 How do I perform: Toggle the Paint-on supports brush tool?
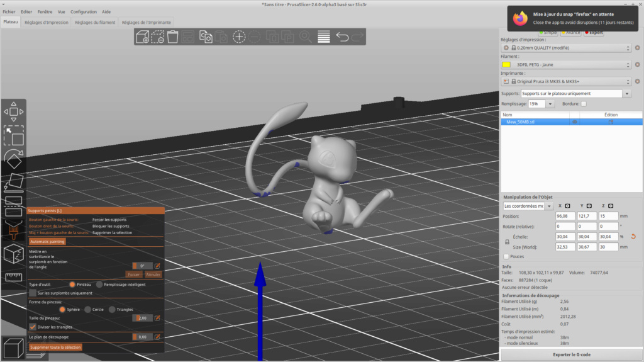click(x=14, y=230)
